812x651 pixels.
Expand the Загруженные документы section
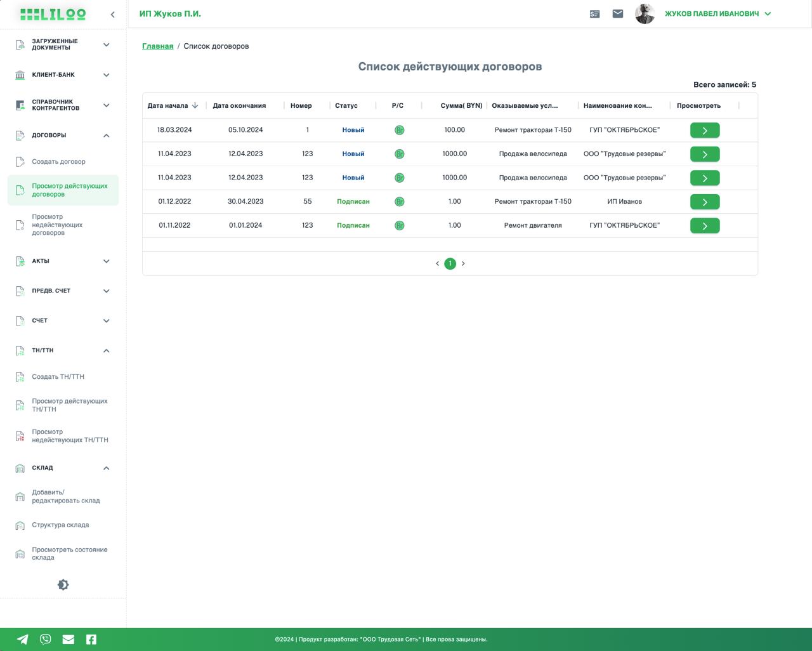tap(107, 44)
